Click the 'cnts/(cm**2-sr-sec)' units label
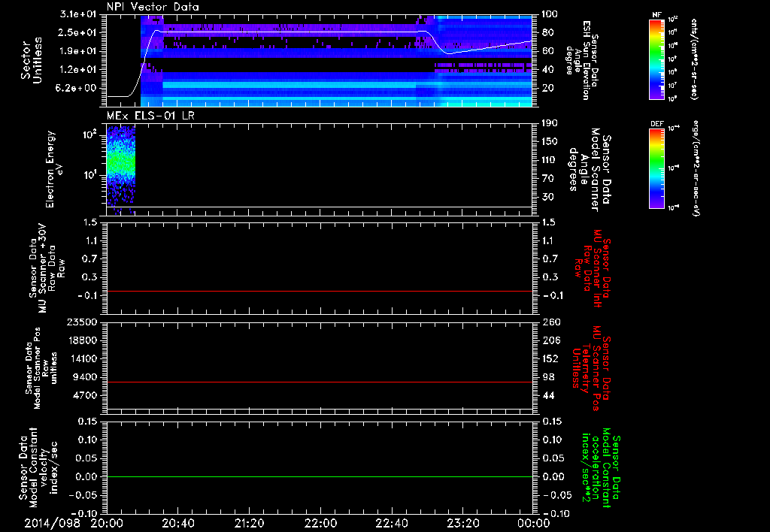This screenshot has width=770, height=532. tap(694, 59)
